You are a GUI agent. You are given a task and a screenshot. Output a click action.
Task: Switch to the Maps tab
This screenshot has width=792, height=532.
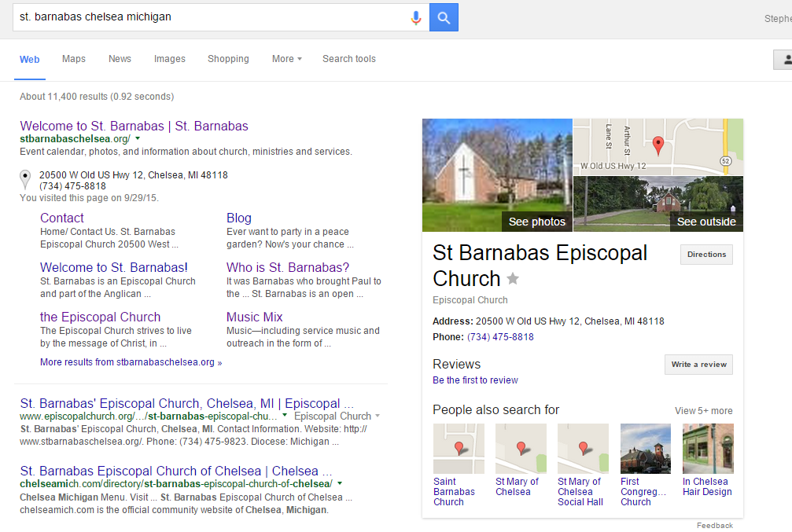pos(74,59)
